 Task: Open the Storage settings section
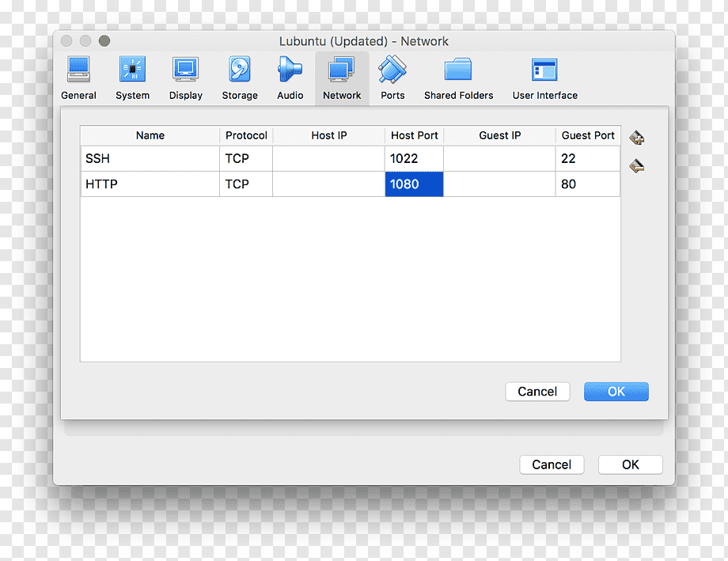(x=240, y=78)
